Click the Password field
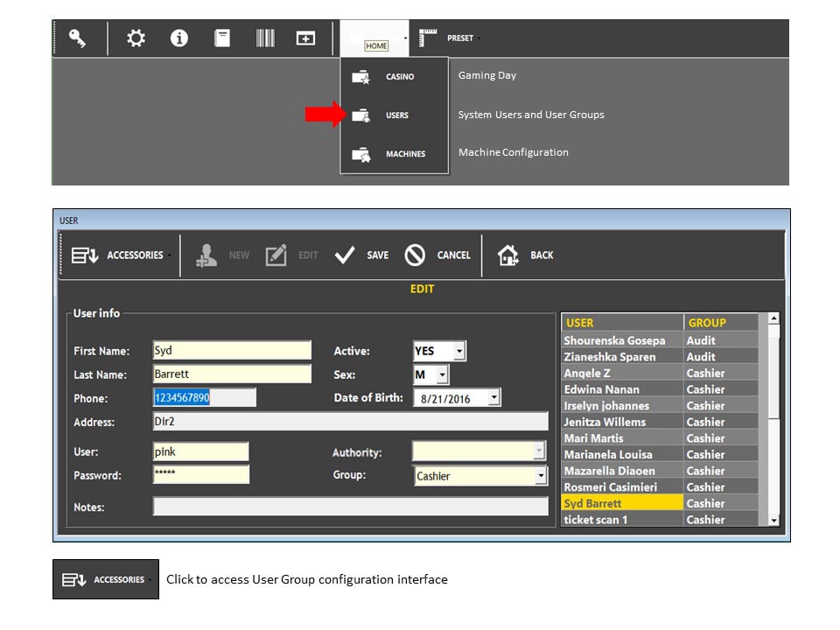Screen dimensions: 840x630 [201, 474]
